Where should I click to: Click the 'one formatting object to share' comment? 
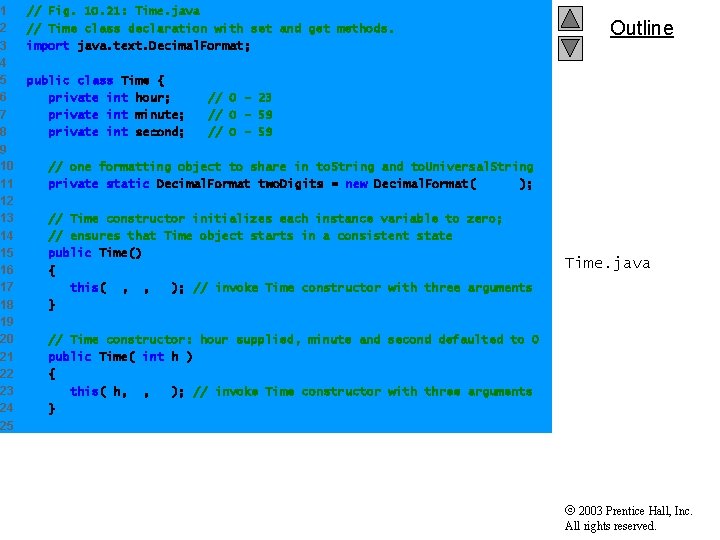(x=291, y=166)
